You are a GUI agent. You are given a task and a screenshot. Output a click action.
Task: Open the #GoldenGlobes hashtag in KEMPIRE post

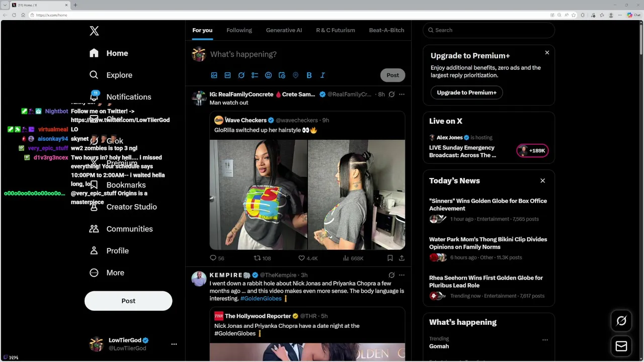pos(261,299)
